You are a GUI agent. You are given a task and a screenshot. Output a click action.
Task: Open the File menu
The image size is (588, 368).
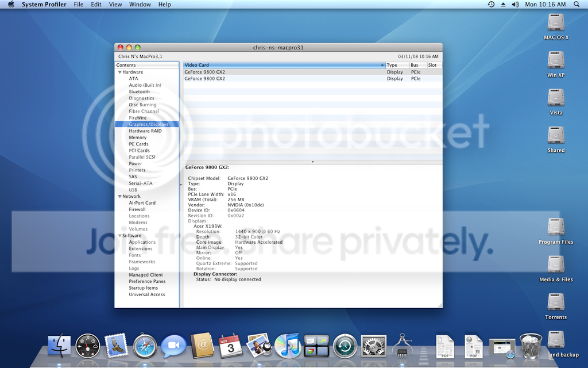[x=79, y=5]
